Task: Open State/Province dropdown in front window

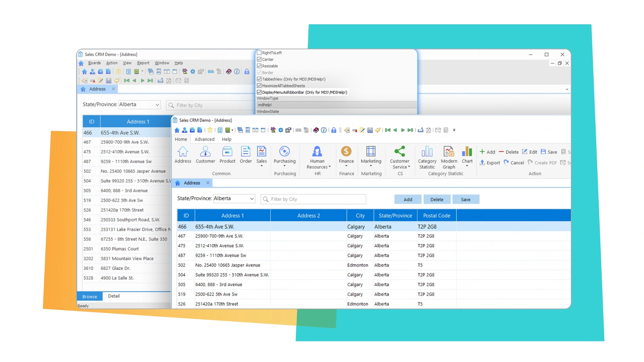Action: [x=252, y=199]
